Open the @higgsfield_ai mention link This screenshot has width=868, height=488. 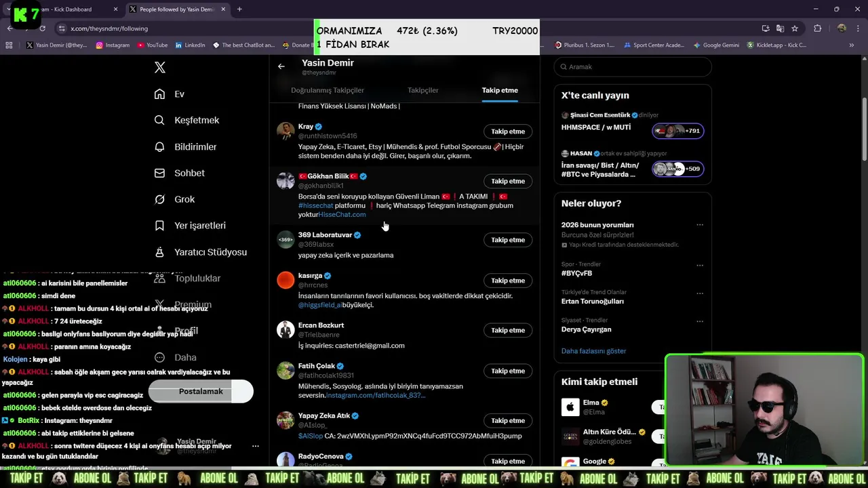click(x=320, y=305)
